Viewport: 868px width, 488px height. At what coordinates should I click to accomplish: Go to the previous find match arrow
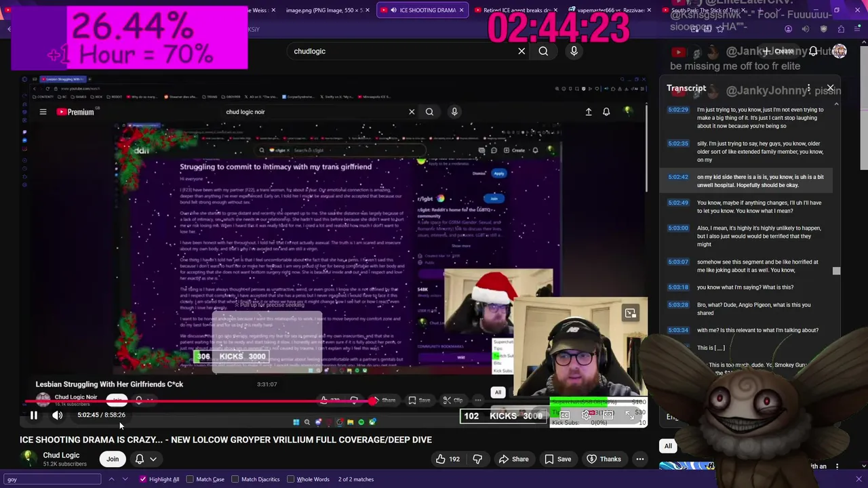111,479
